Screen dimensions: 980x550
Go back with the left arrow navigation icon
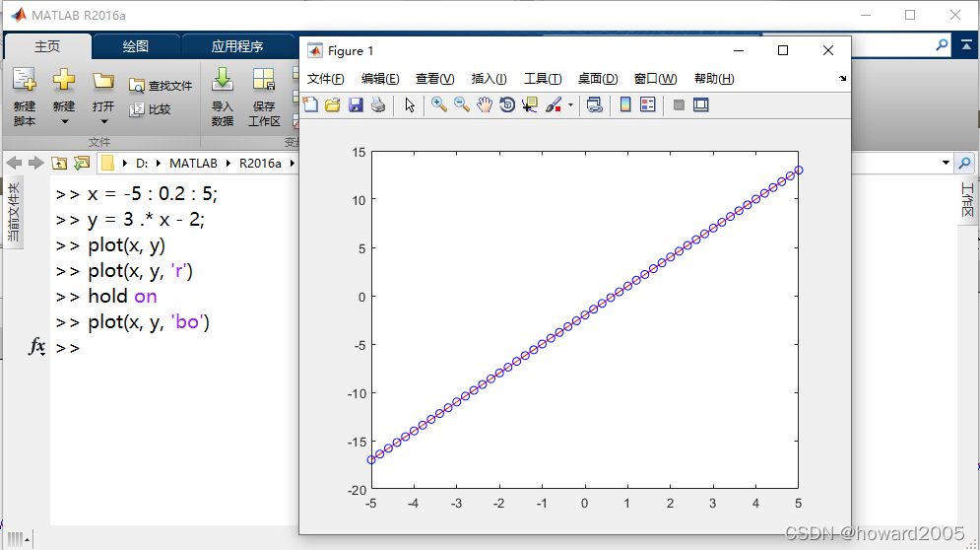coord(15,164)
